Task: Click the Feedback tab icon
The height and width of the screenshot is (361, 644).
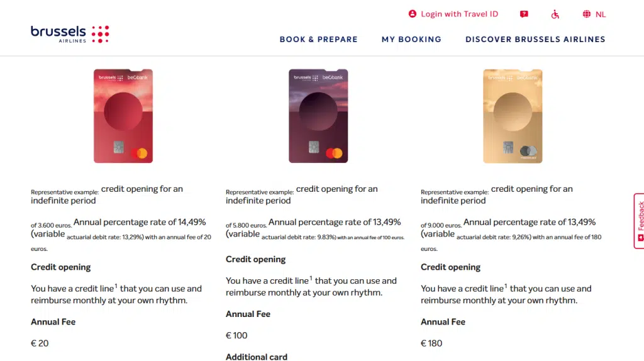Action: point(640,238)
